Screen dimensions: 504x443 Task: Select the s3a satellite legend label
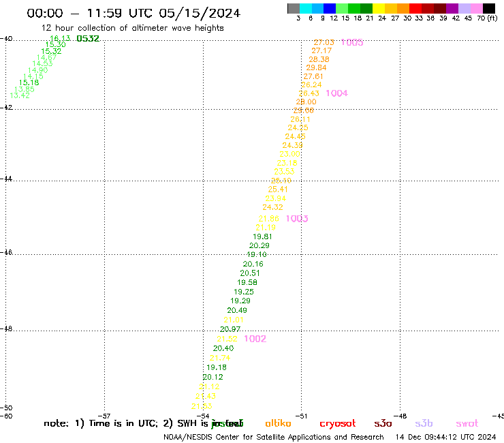pos(383,423)
